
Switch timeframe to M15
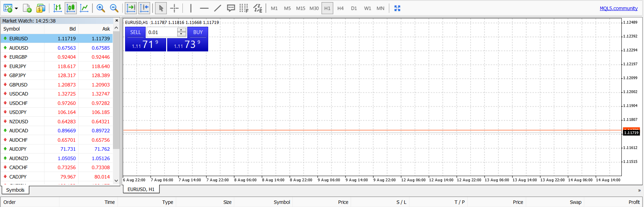point(301,8)
